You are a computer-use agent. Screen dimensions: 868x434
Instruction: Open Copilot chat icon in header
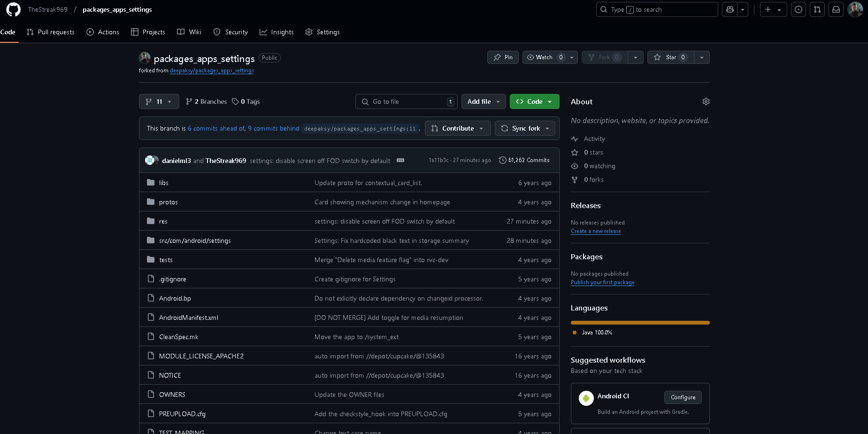coord(730,9)
